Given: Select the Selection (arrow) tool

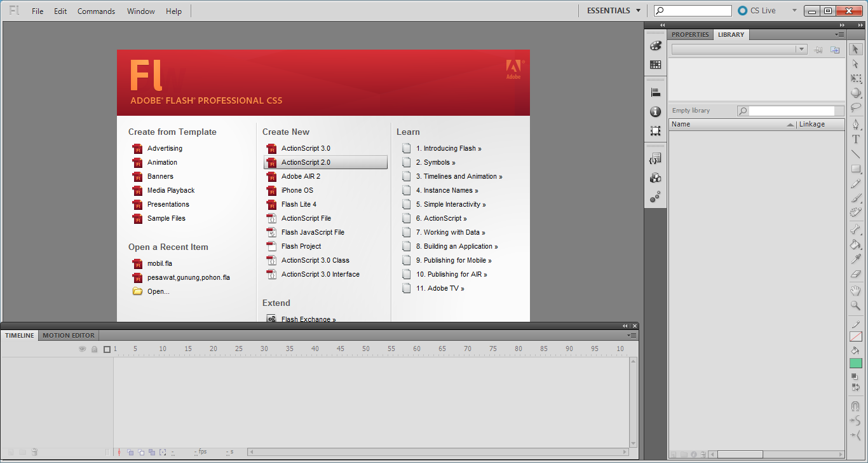Looking at the screenshot, I should (x=856, y=49).
